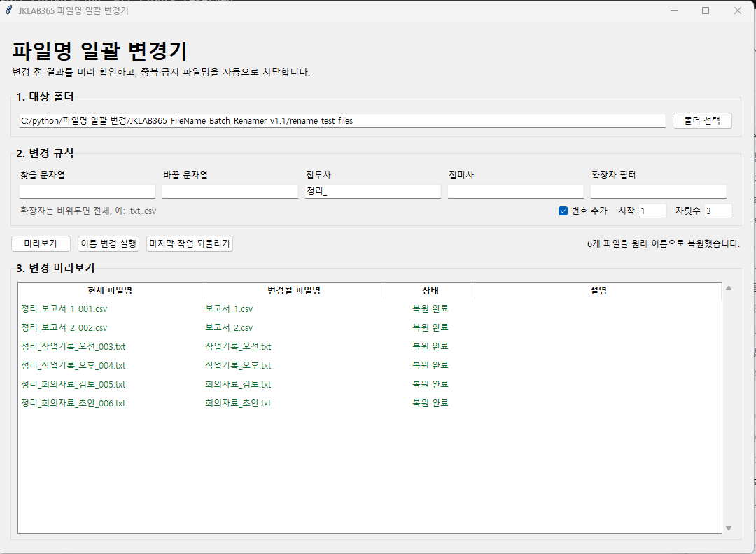Focus the 접두사 field containing 정리_
756x554 pixels.
[x=372, y=191]
